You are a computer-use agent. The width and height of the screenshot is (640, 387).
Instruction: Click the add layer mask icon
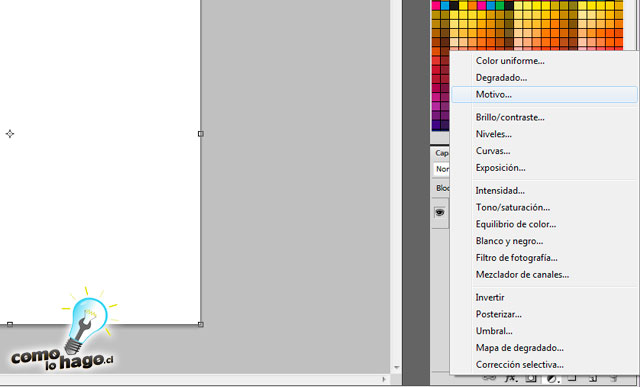tap(531, 379)
